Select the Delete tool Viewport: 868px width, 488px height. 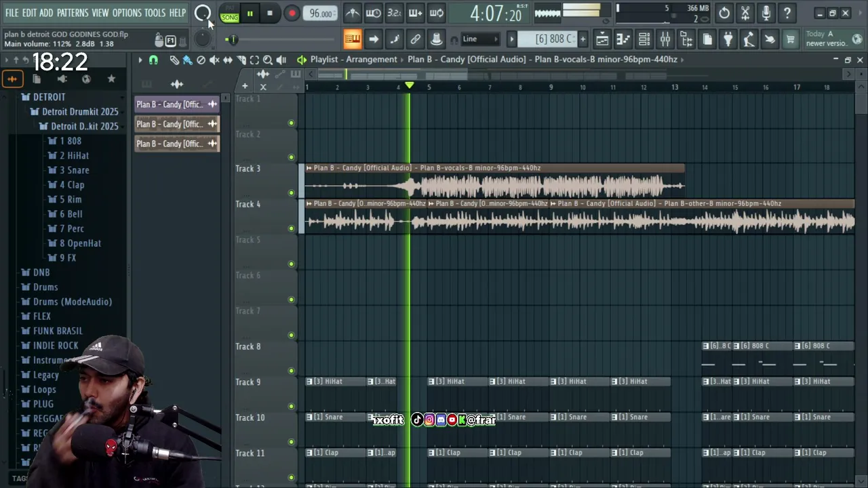click(x=201, y=60)
